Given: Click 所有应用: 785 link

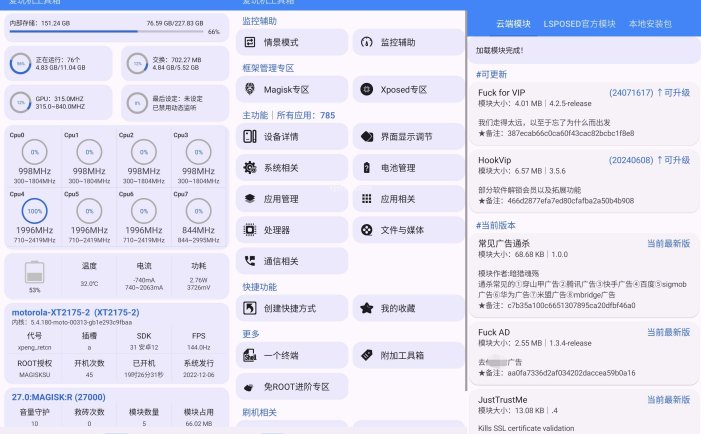Looking at the screenshot, I should pos(306,115).
